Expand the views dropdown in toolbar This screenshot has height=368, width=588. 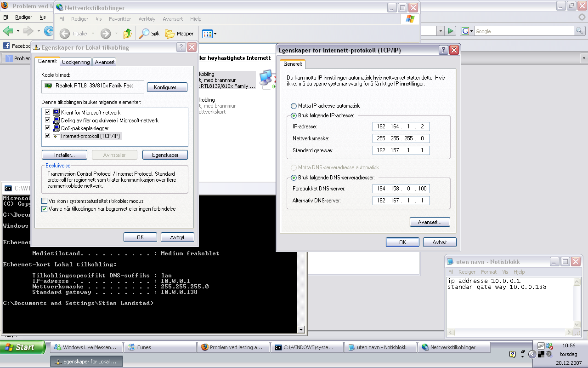tap(215, 34)
